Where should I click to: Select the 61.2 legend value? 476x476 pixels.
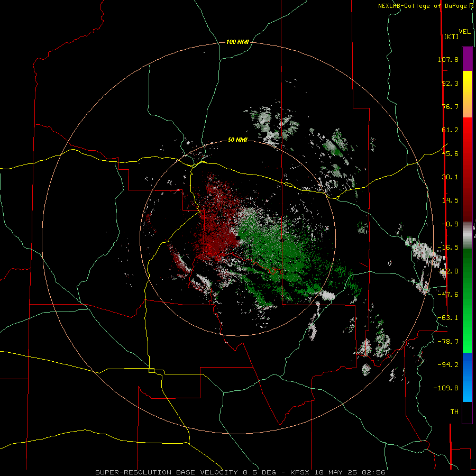click(450, 130)
